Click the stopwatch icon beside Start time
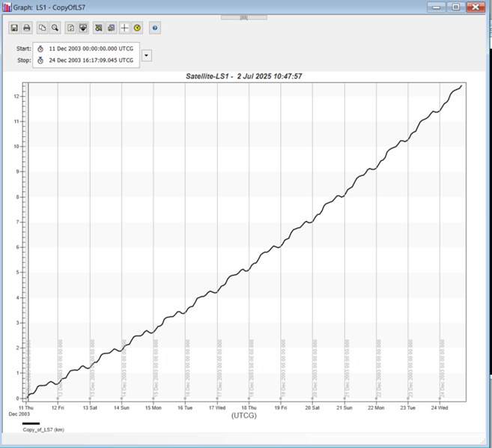The width and height of the screenshot is (492, 448). click(x=41, y=49)
